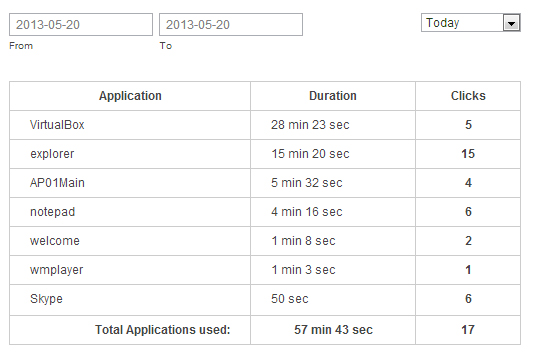
Task: Click the explorer clicks value 15
Action: [x=468, y=154]
